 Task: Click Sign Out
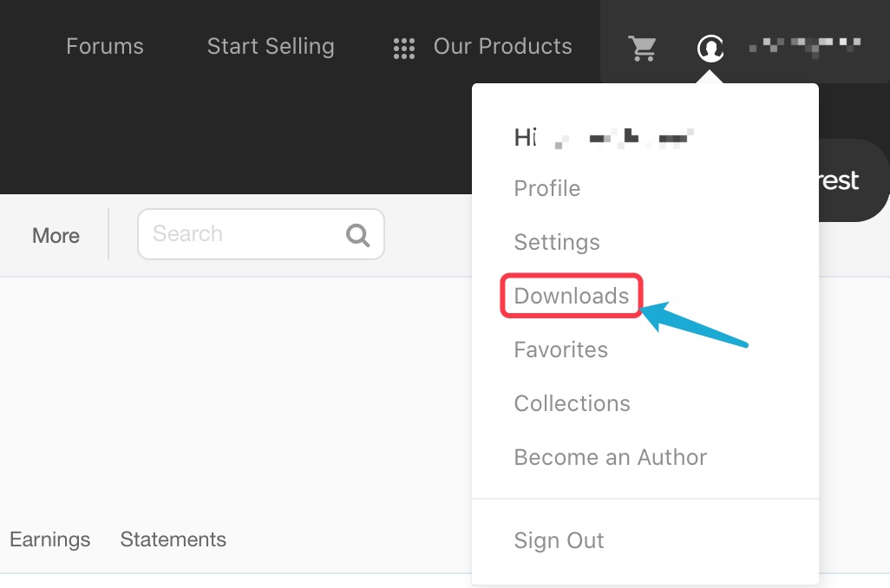(559, 540)
